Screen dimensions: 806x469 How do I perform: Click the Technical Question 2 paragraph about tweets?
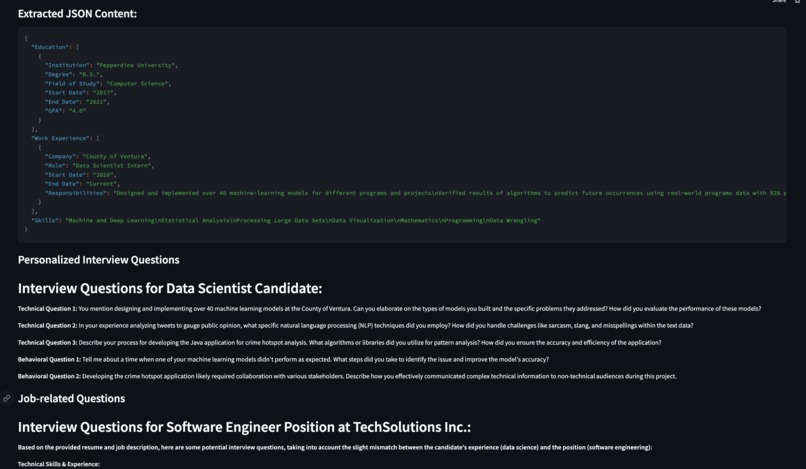[356, 326]
